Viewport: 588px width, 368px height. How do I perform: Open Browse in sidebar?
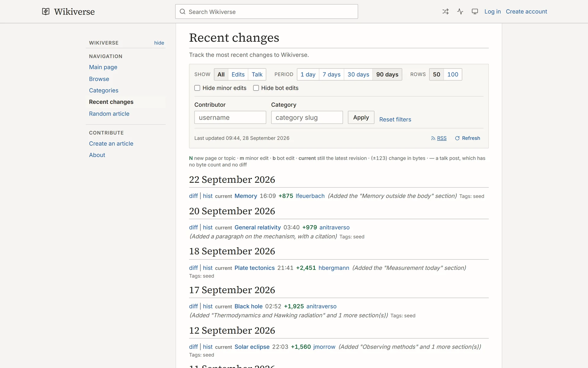pos(99,79)
